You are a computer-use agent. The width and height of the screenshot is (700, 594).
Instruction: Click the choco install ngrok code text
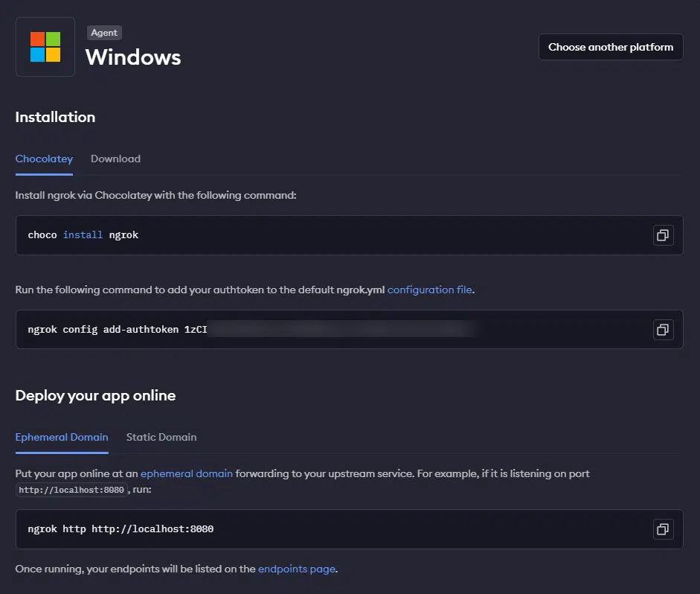pos(83,235)
